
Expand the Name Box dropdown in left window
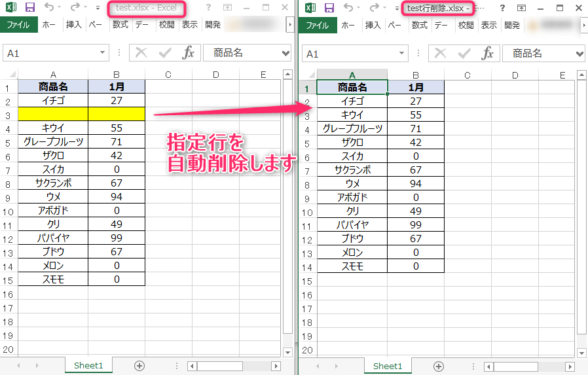(103, 54)
